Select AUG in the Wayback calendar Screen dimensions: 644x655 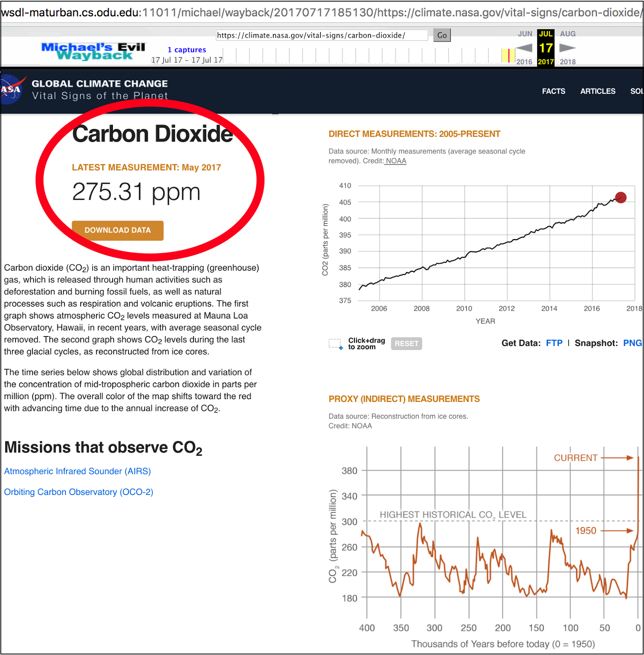568,34
